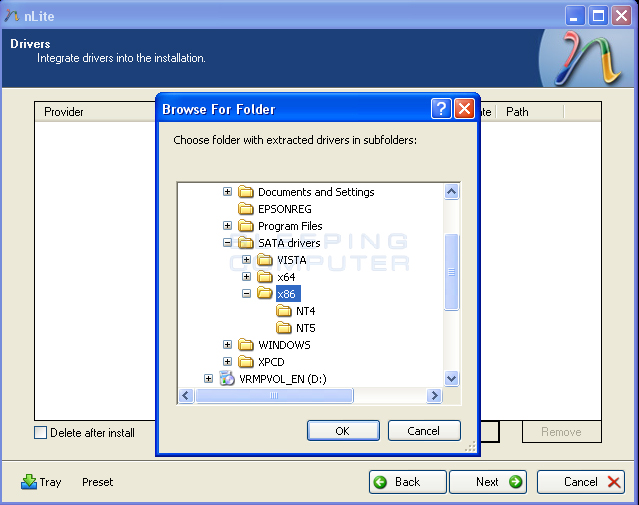The image size is (639, 505).
Task: Select the Program Files label
Action: point(290,226)
